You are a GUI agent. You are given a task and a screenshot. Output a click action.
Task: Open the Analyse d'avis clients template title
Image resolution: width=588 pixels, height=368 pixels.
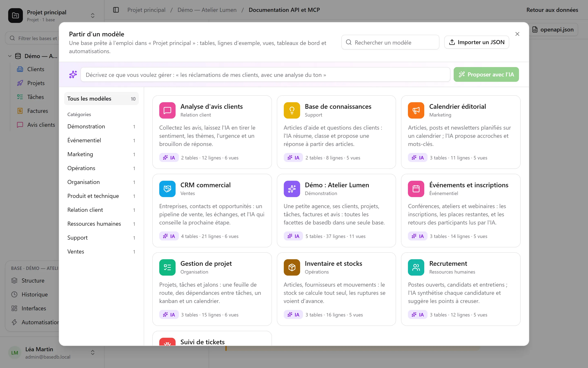211,106
